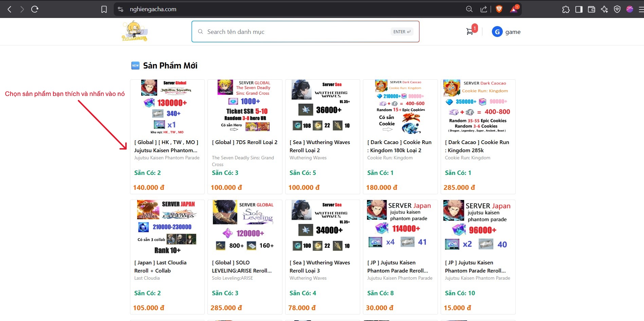The width and height of the screenshot is (644, 321).
Task: Toggle the browser sidebar panel icon
Action: 579,9
